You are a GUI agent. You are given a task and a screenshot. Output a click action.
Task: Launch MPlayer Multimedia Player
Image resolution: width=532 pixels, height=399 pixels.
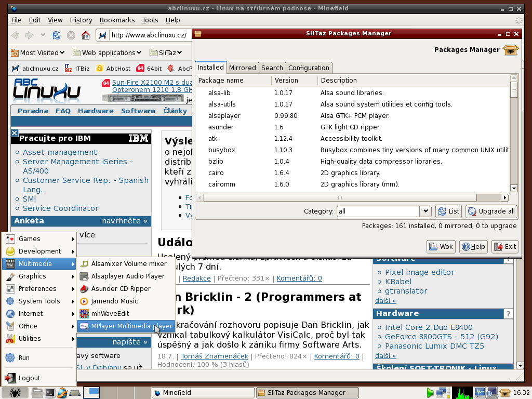tap(126, 326)
